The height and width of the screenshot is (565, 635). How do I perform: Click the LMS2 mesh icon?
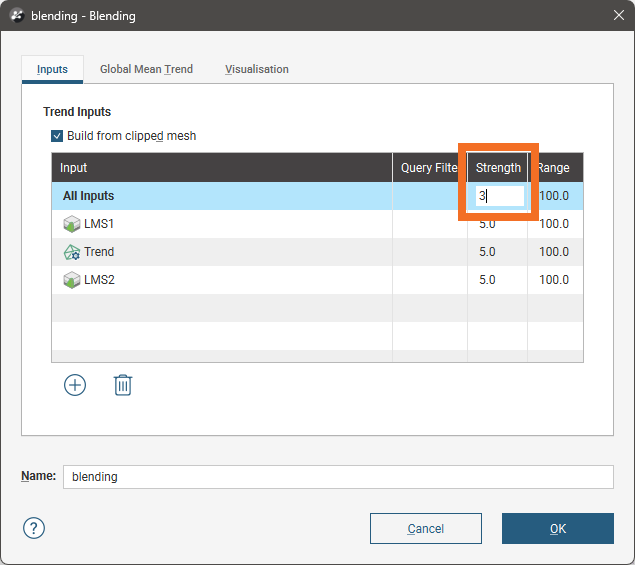pyautogui.click(x=72, y=280)
